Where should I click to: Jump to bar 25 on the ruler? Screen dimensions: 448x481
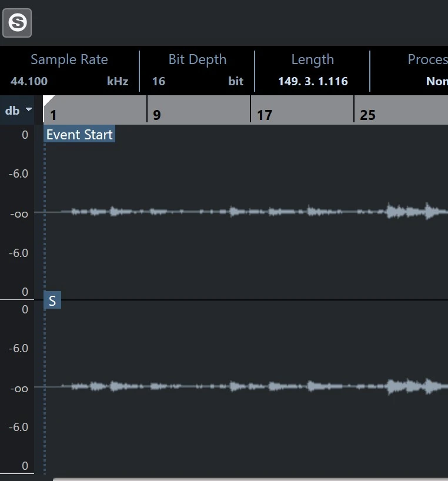[x=367, y=115]
